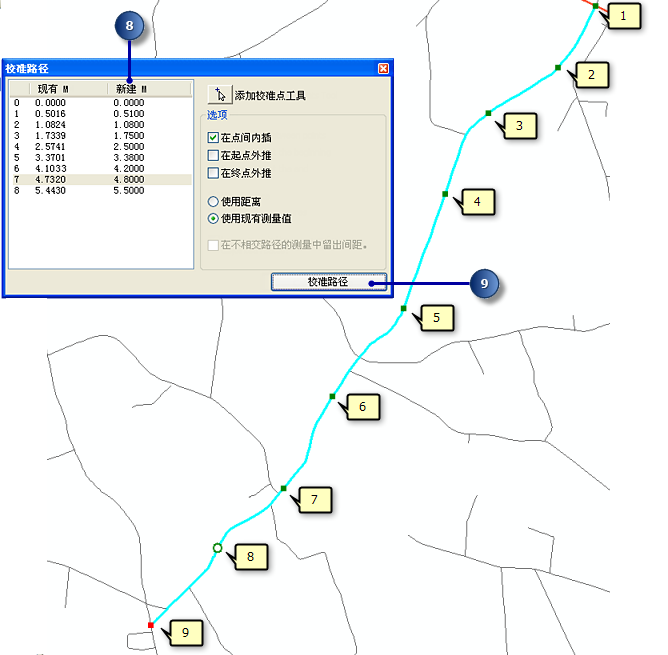Screen dimensions: 668x655
Task: Select existing M value 3.3701
Action: click(50, 158)
